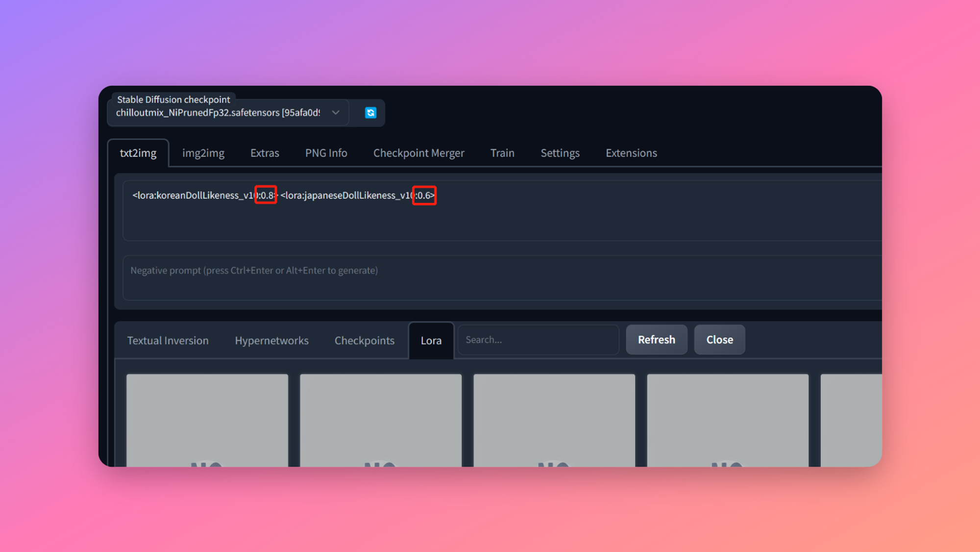This screenshot has height=552, width=980.
Task: Switch to the Hypernetworks tab
Action: coord(271,340)
